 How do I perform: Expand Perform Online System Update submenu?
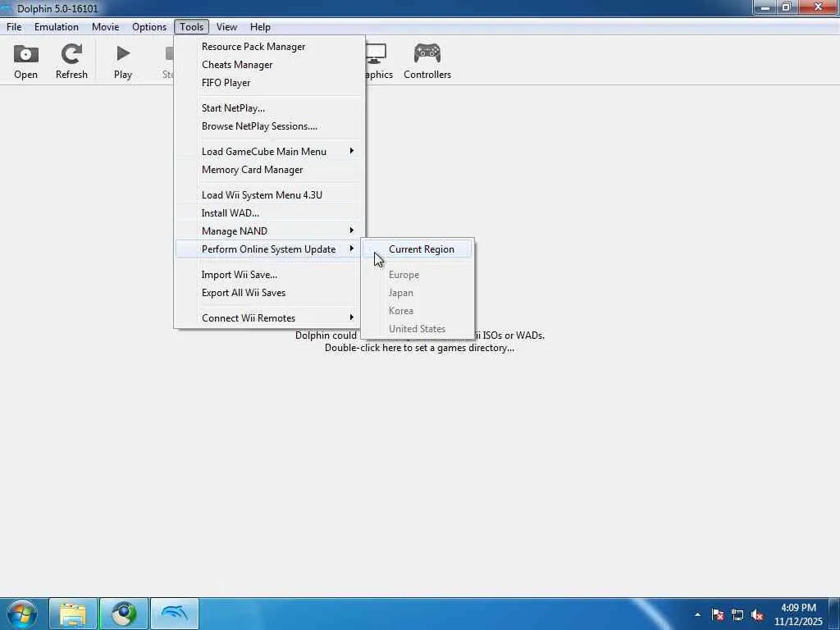(x=269, y=249)
